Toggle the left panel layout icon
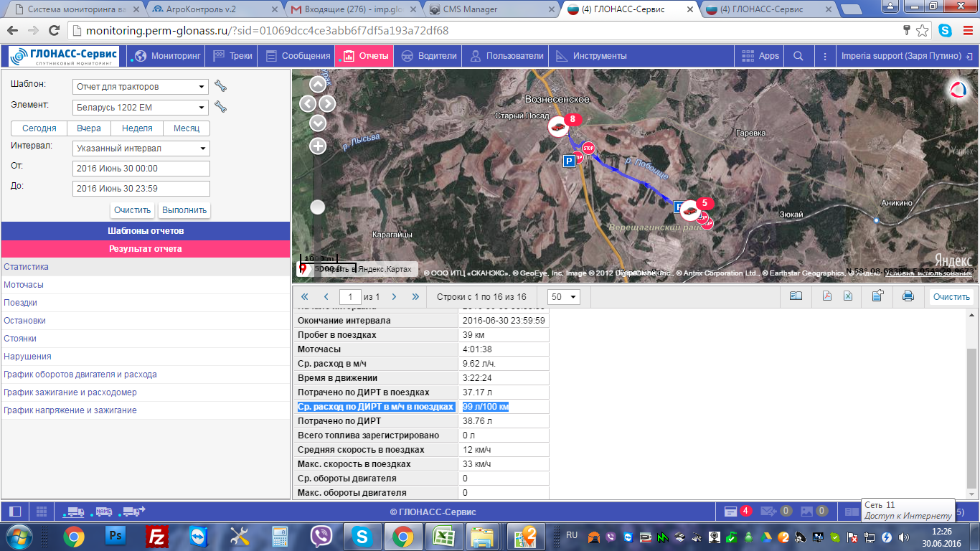The image size is (980, 551). (15, 512)
